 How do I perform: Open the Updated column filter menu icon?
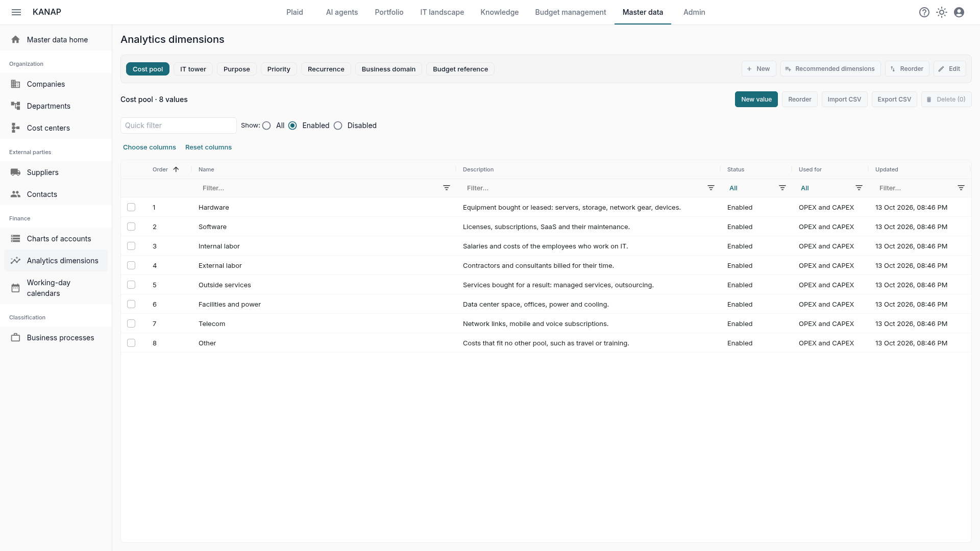click(961, 188)
